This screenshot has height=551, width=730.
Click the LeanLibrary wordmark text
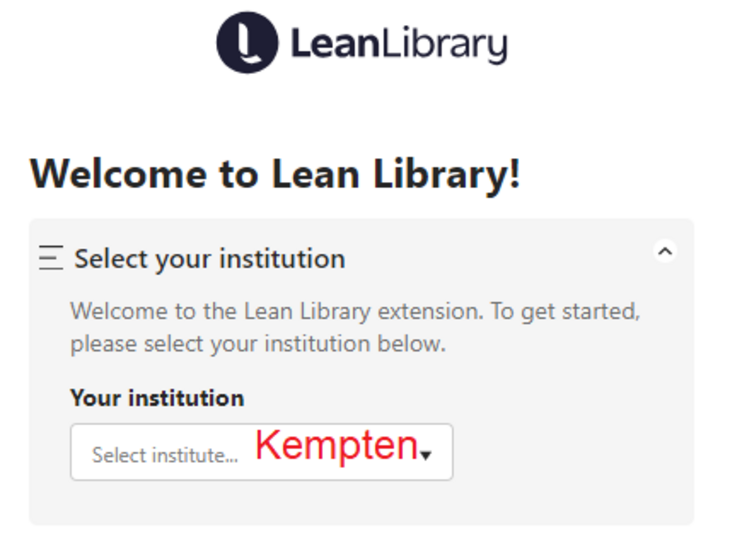398,44
